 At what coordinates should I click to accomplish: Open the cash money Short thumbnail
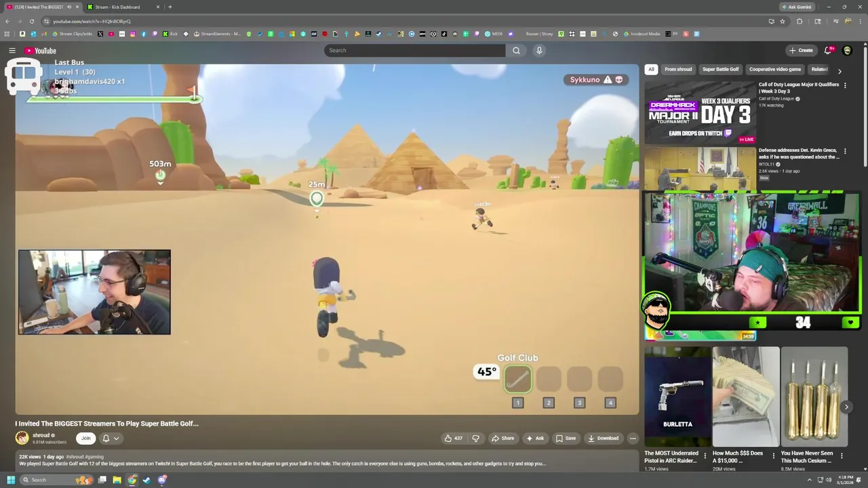coord(746,396)
